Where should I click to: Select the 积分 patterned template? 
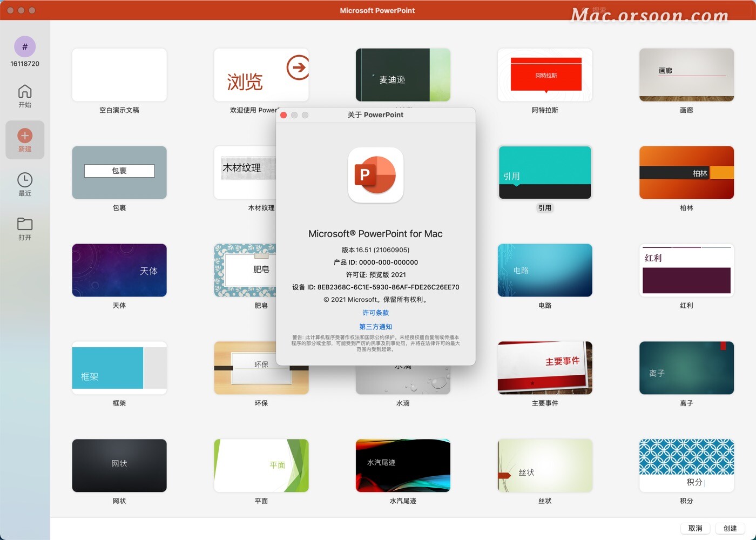(x=687, y=465)
